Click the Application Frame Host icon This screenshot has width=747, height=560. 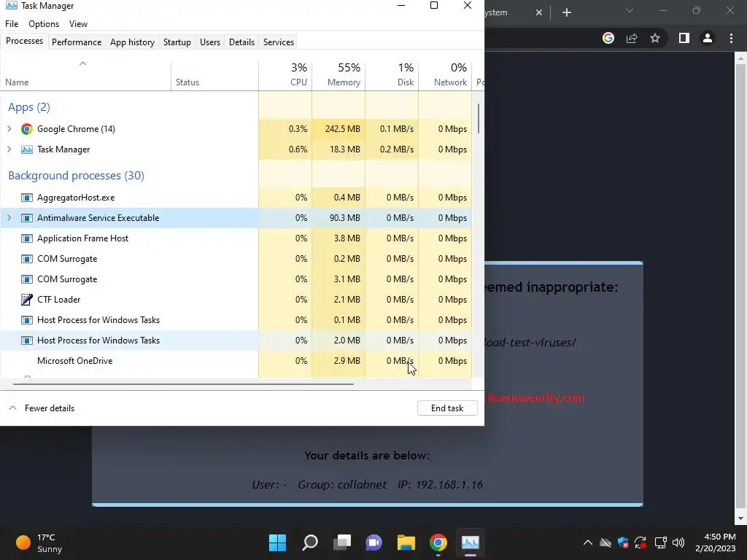coord(27,238)
